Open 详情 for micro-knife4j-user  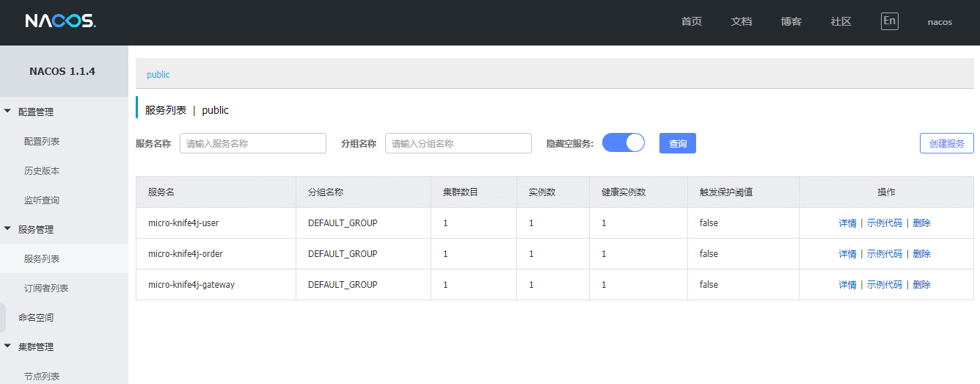point(847,223)
